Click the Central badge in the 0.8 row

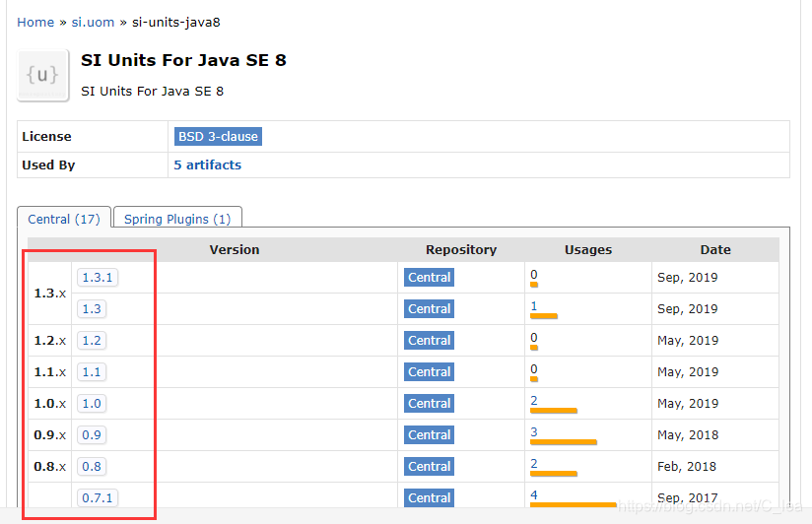pyautogui.click(x=430, y=467)
